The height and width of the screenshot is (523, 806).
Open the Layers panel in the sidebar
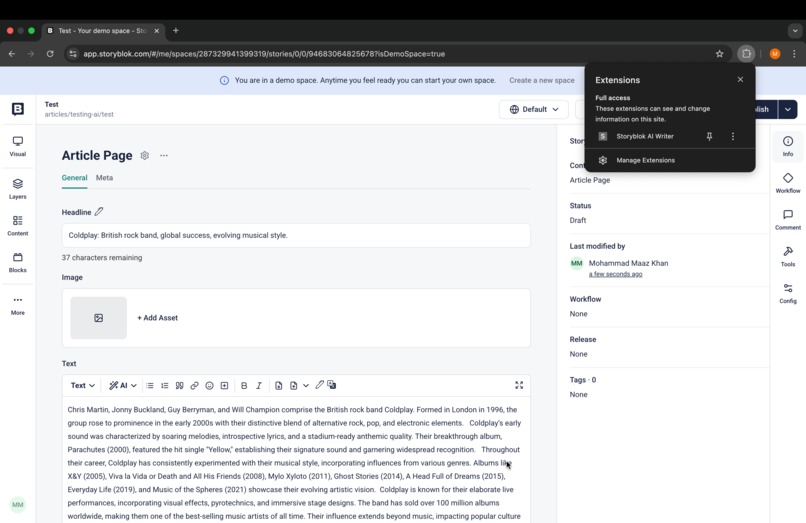click(17, 189)
